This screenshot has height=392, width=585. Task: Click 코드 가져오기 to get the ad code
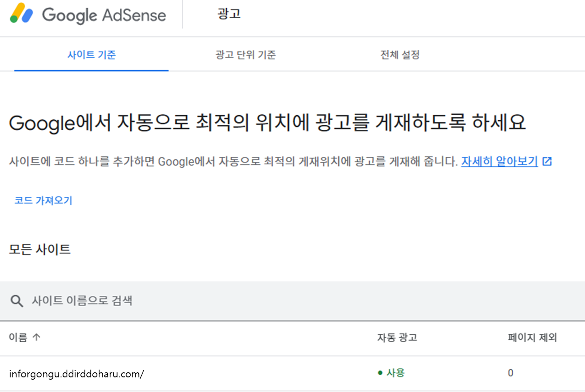43,200
